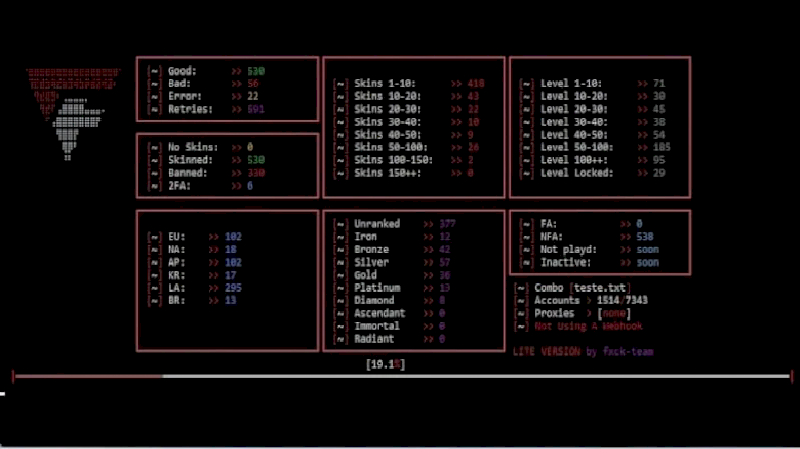This screenshot has width=800, height=449.
Task: Click the "LITE VERSION" footer text
Action: point(546,352)
